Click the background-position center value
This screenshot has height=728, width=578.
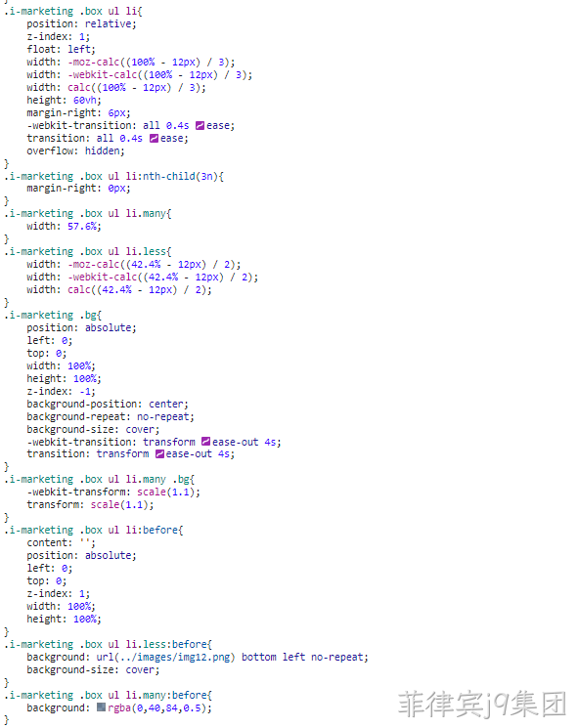pos(166,404)
